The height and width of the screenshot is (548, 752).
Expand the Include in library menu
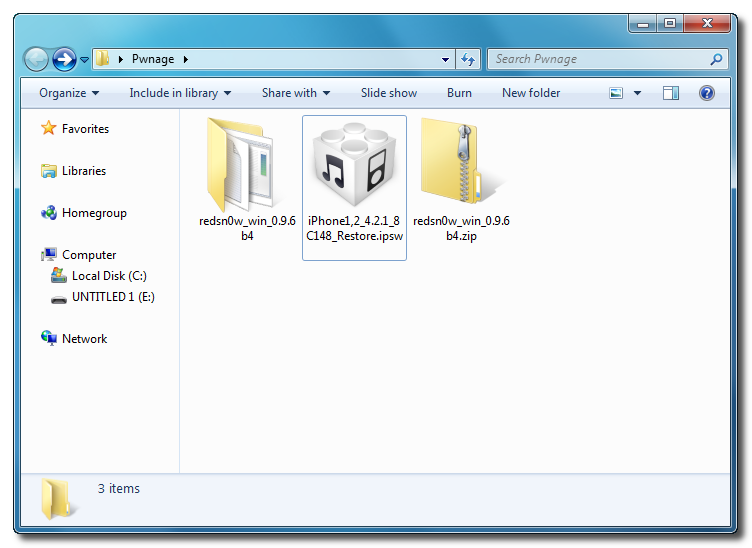point(180,93)
